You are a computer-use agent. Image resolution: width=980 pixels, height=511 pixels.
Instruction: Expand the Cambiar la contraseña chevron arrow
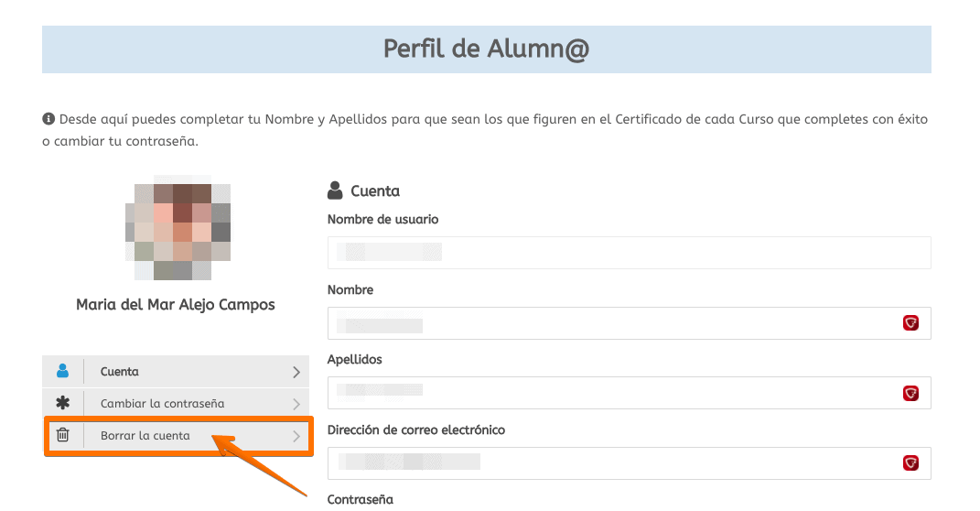pyautogui.click(x=296, y=404)
